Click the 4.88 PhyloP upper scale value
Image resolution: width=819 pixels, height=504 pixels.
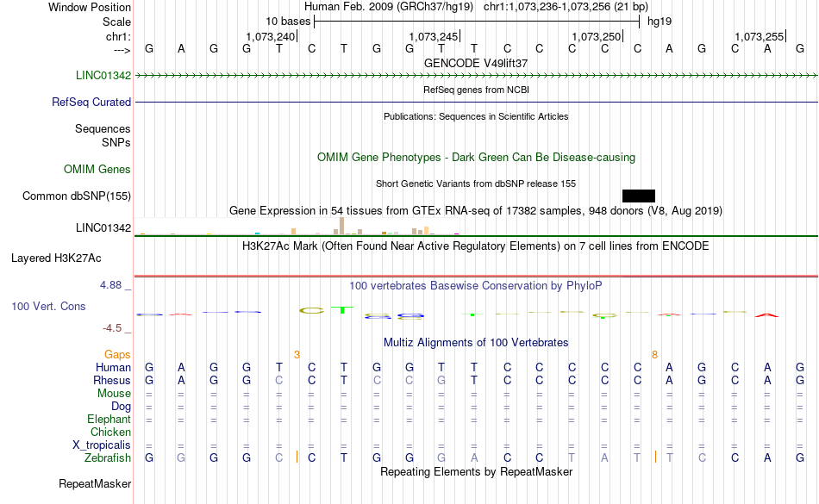point(110,285)
